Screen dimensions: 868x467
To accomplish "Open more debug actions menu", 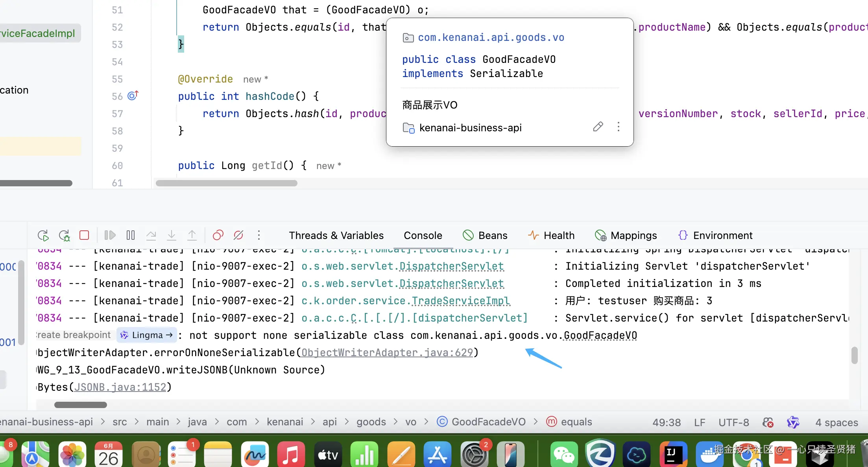I will point(259,235).
